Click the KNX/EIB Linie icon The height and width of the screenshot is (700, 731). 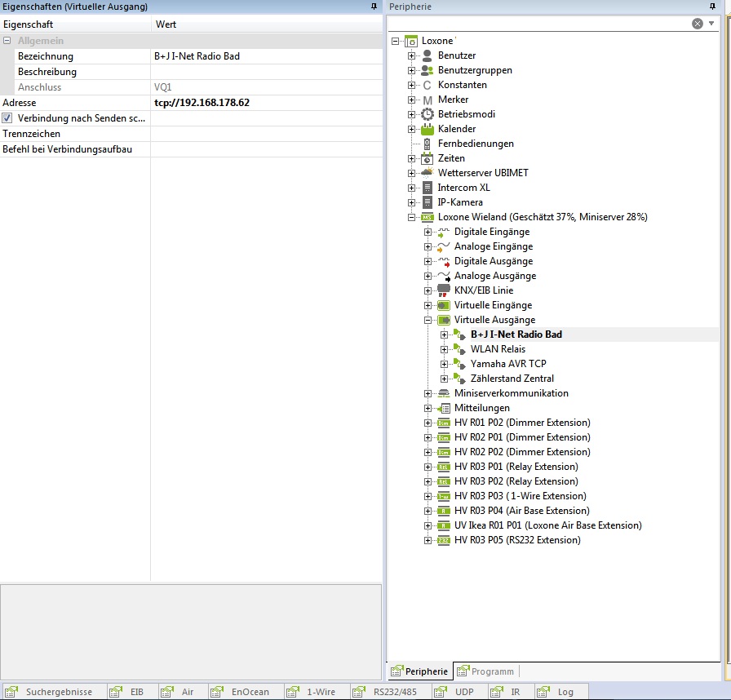click(x=444, y=290)
